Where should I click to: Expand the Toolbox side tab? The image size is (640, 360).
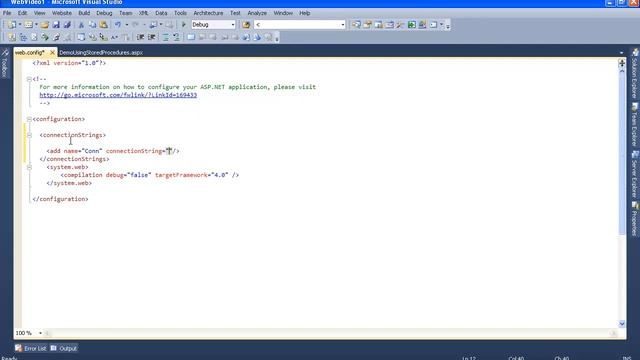tap(4, 64)
